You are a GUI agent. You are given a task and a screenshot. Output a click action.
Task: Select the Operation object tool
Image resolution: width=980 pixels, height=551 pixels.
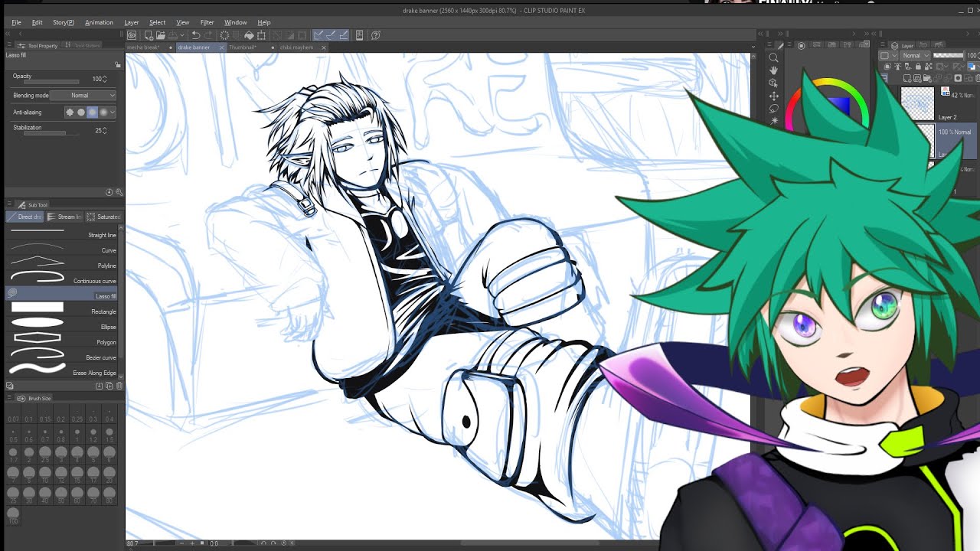pos(773,83)
